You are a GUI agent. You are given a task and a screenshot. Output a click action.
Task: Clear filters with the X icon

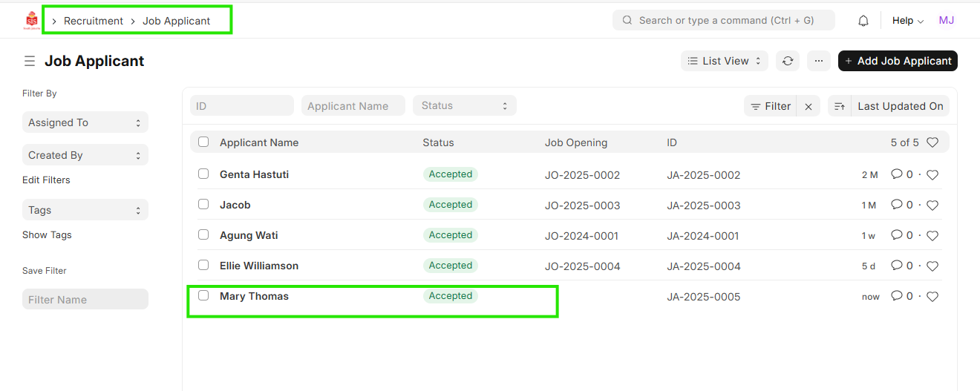(x=808, y=106)
